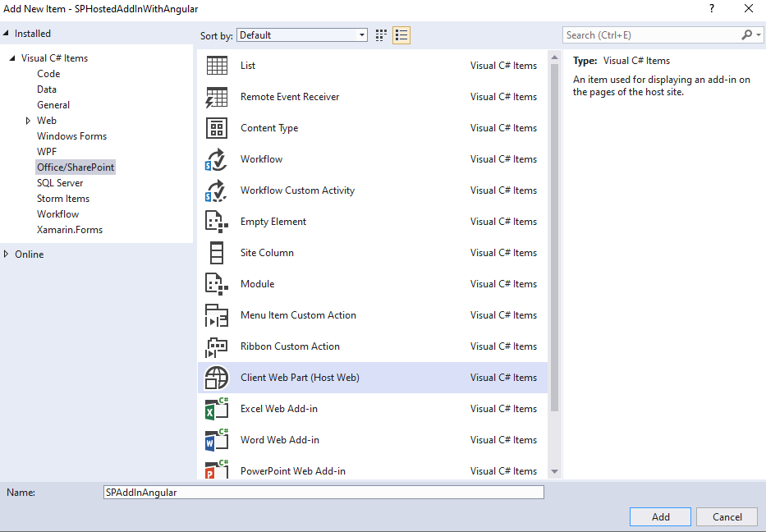This screenshot has width=766, height=532.
Task: Click the Online label
Action: pyautogui.click(x=30, y=255)
